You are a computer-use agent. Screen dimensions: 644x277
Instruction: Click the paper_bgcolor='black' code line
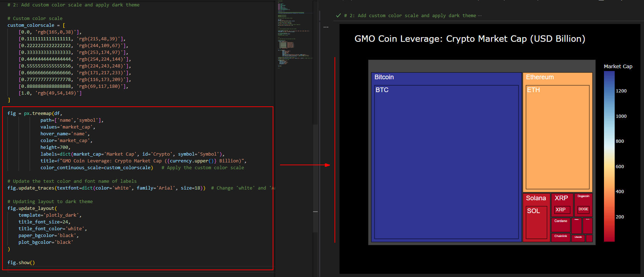[x=49, y=236]
